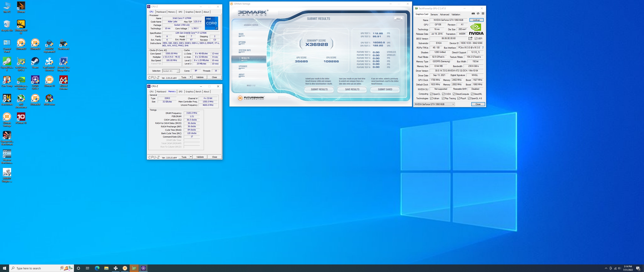The height and width of the screenshot is (272, 644).
Task: Click DRAM Frequency value 3100.0 MHz
Action: pyautogui.click(x=192, y=113)
